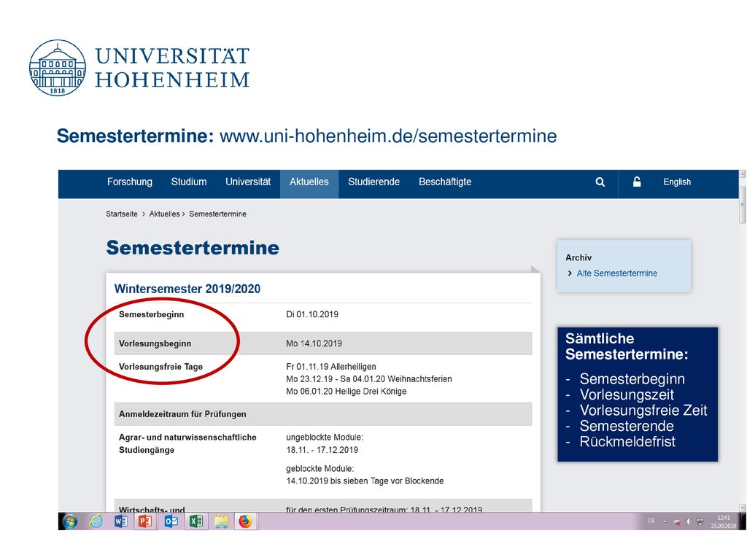Click the scrollbar down arrow of browser page

pos(742,507)
